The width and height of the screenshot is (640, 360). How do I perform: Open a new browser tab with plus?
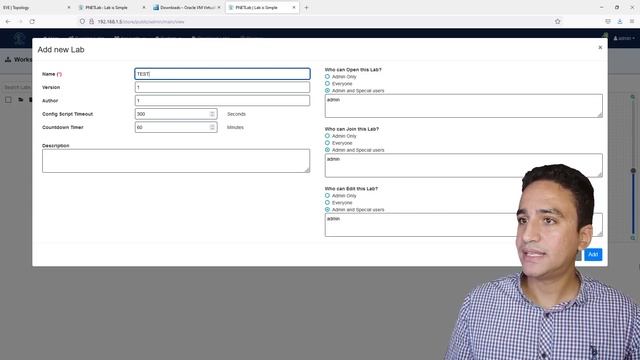click(x=306, y=7)
